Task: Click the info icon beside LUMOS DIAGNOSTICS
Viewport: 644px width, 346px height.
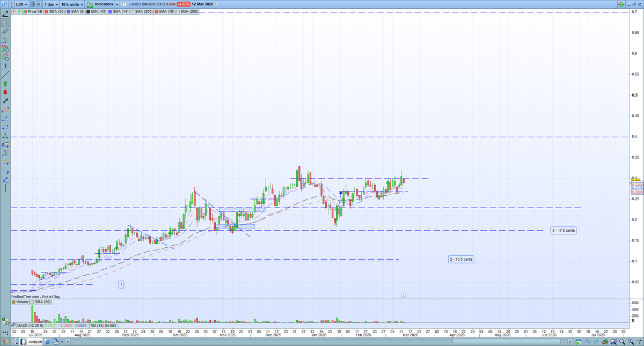Action: coord(125,4)
